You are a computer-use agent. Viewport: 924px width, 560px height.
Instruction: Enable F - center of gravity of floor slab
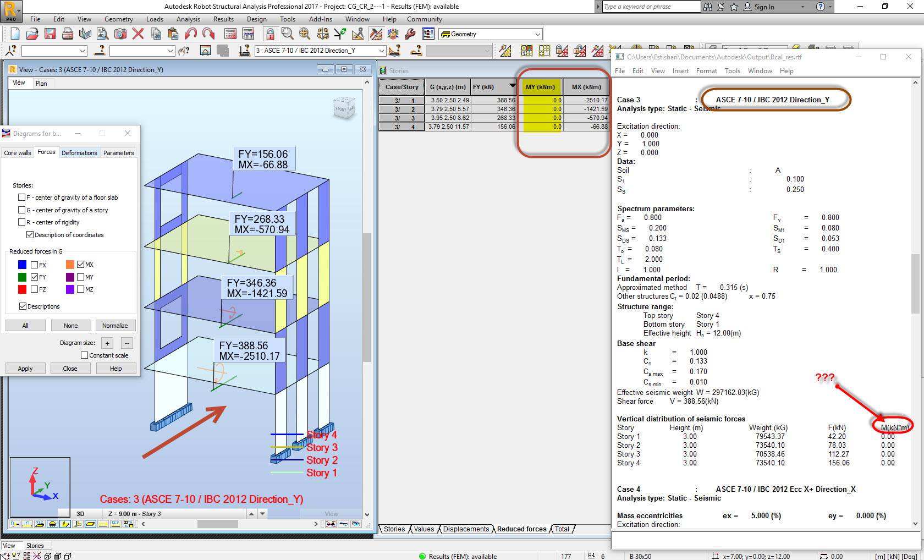22,197
